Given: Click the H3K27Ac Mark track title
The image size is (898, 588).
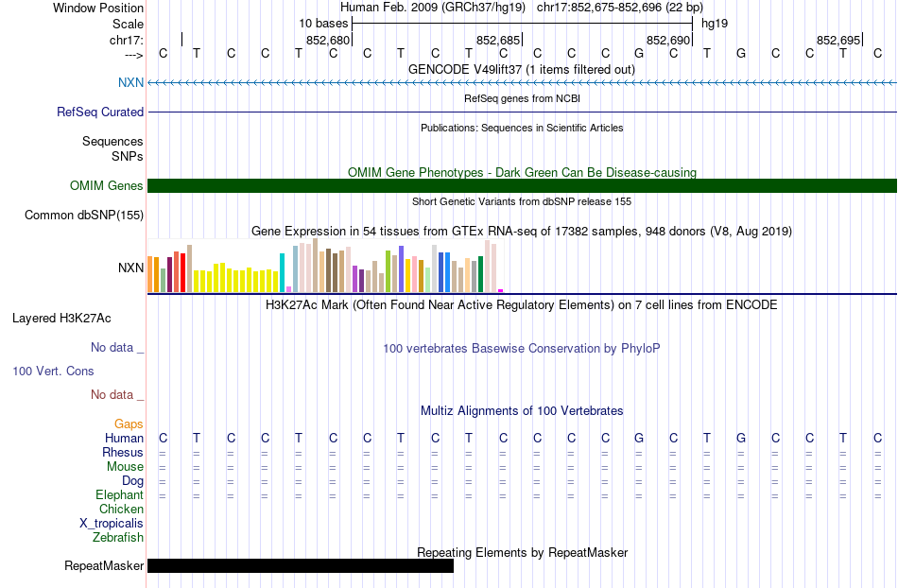Looking at the screenshot, I should click(522, 304).
